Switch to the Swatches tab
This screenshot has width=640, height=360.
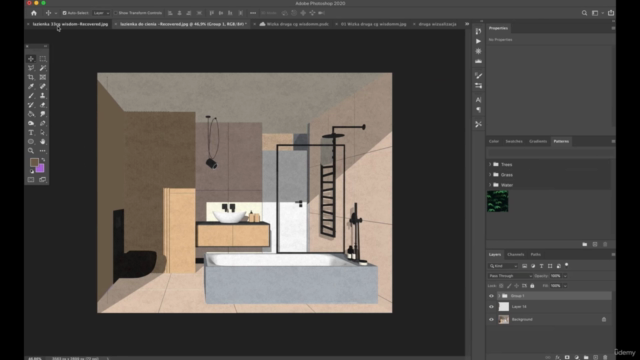click(x=514, y=141)
